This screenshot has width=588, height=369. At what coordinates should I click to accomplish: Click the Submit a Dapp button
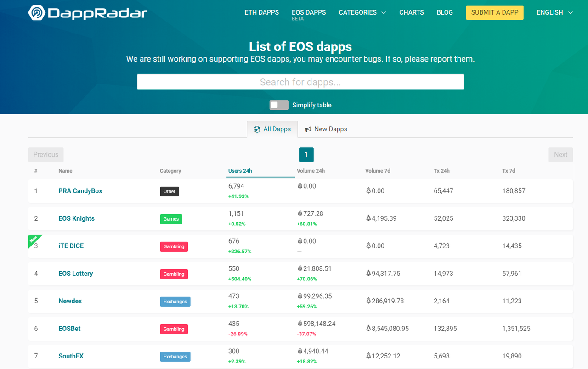(495, 12)
